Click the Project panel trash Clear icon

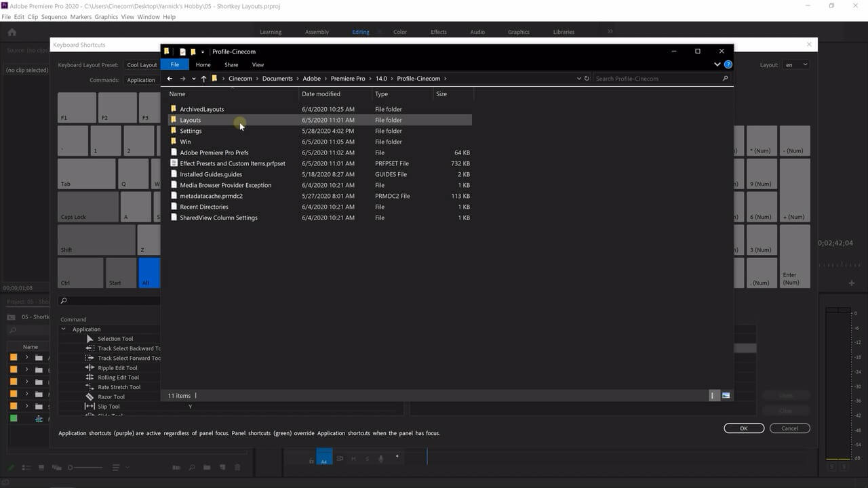(237, 468)
